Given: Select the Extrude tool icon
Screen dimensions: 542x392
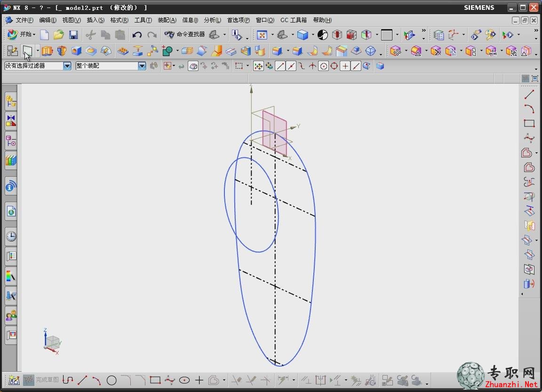Looking at the screenshot, I should (x=47, y=51).
